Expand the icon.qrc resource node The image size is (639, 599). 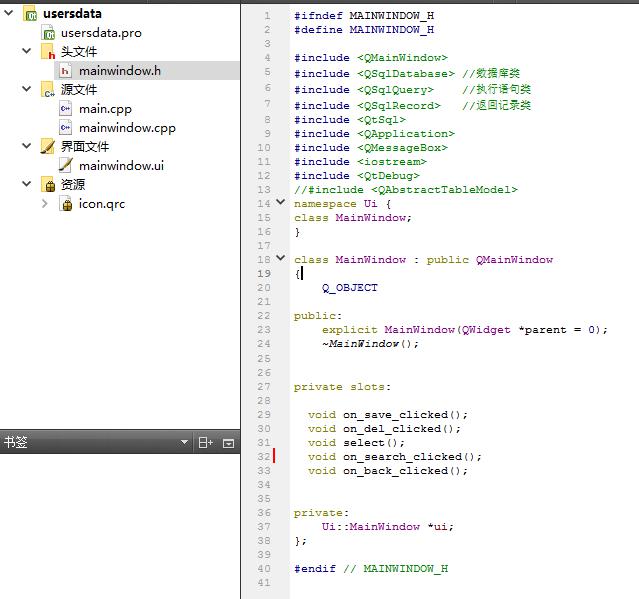pos(45,203)
